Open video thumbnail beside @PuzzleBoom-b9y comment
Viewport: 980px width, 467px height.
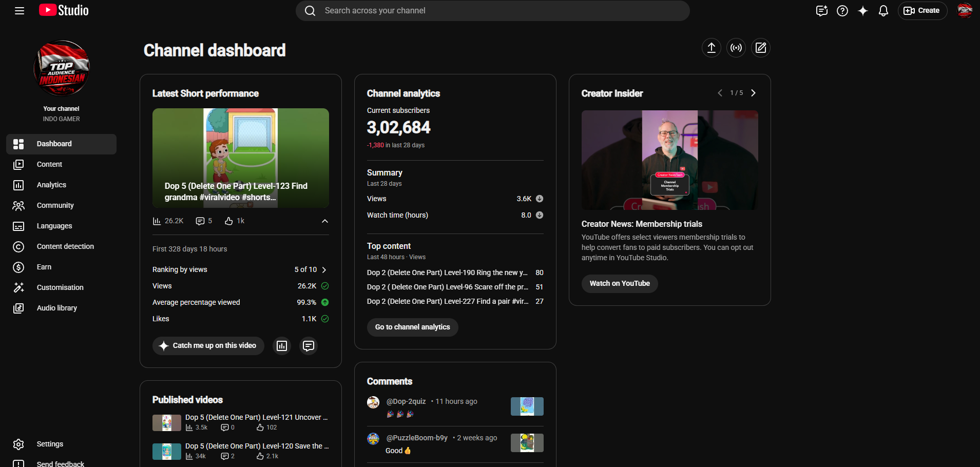click(527, 443)
